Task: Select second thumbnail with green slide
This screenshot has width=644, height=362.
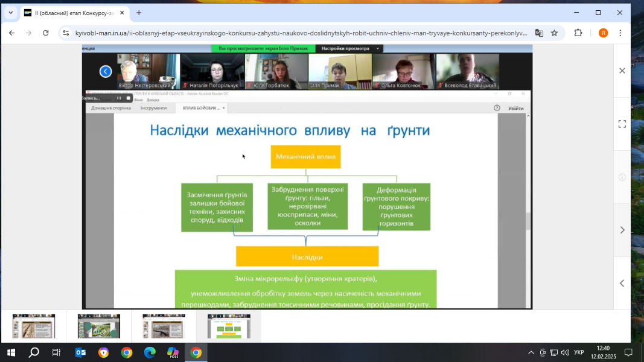Action: (x=99, y=326)
